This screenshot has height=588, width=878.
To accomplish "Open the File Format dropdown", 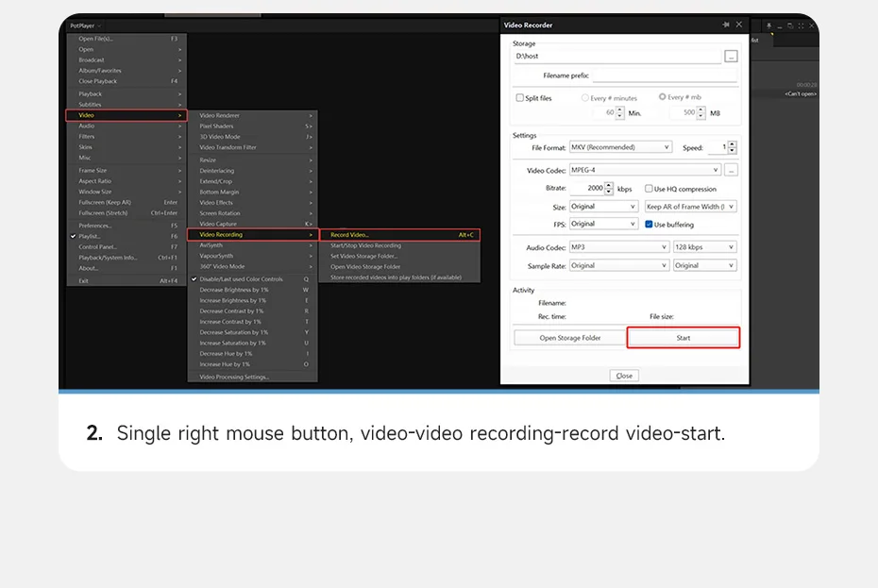I will tap(620, 147).
